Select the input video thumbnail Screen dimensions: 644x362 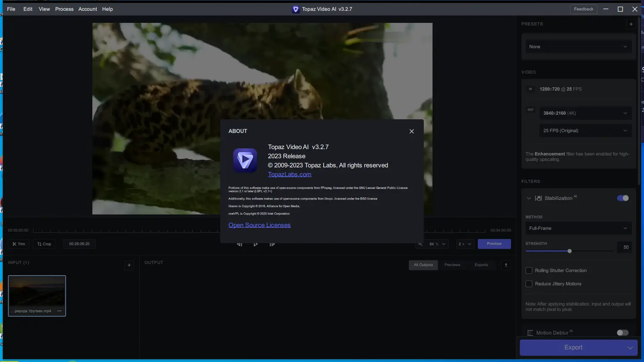[x=37, y=296]
